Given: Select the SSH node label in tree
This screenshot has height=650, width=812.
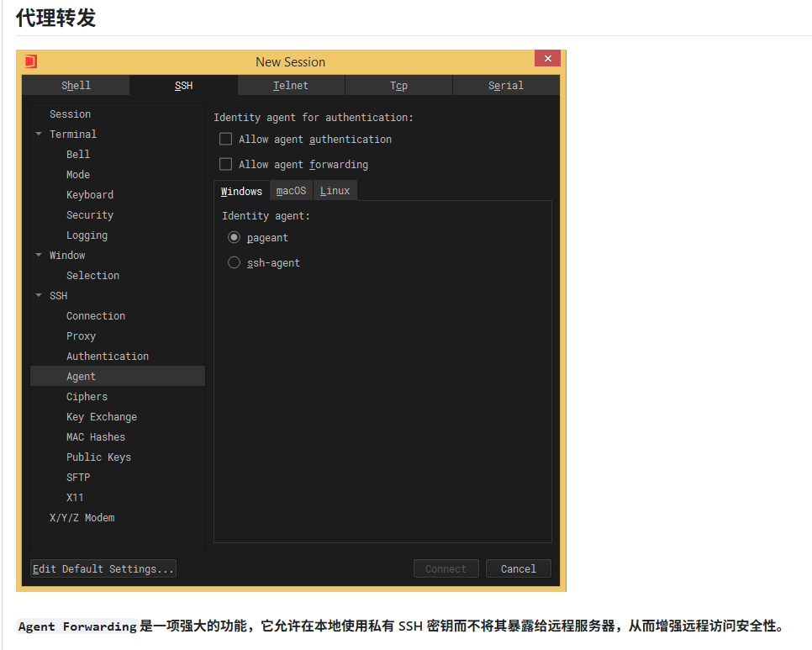Looking at the screenshot, I should point(59,296).
